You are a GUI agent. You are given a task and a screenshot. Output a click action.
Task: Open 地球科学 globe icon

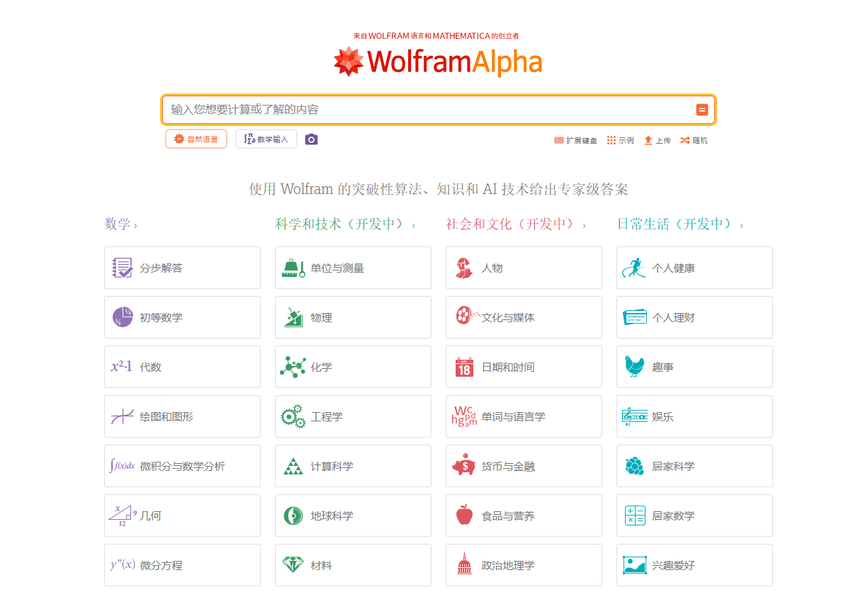pos(293,516)
